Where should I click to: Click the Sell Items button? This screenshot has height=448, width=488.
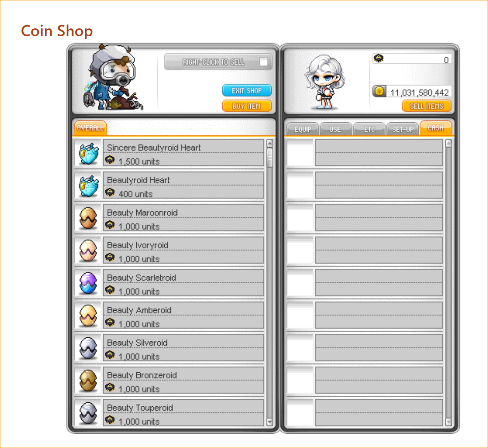(427, 106)
